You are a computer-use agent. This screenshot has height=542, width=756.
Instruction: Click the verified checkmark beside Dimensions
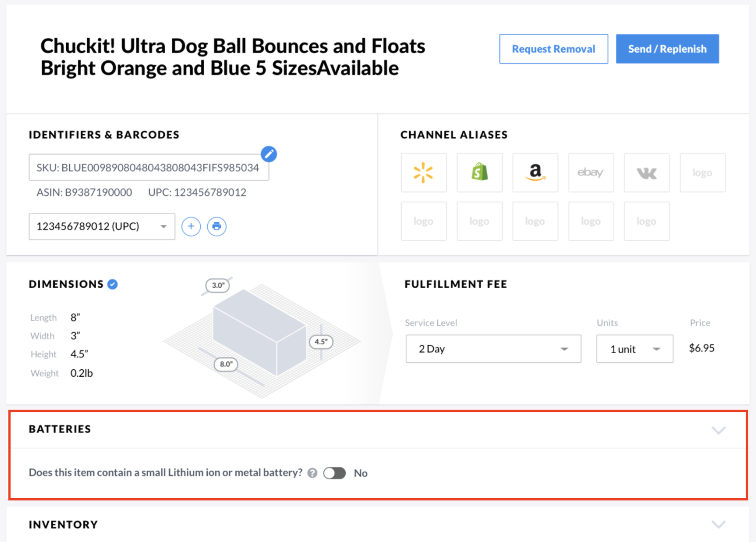pyautogui.click(x=113, y=284)
